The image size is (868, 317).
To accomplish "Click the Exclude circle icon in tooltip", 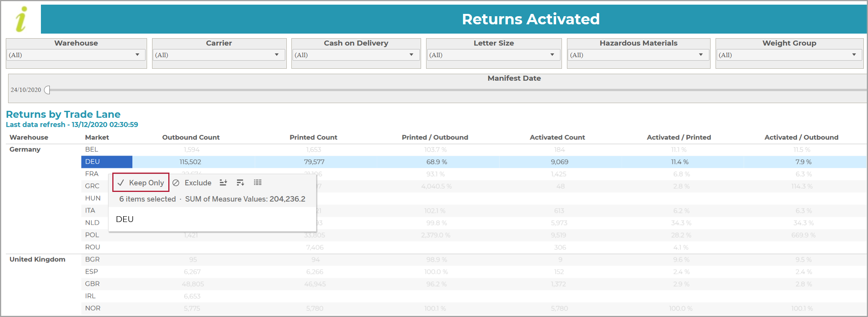I will point(176,183).
